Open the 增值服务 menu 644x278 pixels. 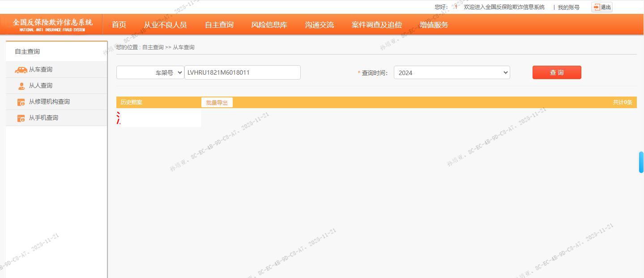point(434,25)
